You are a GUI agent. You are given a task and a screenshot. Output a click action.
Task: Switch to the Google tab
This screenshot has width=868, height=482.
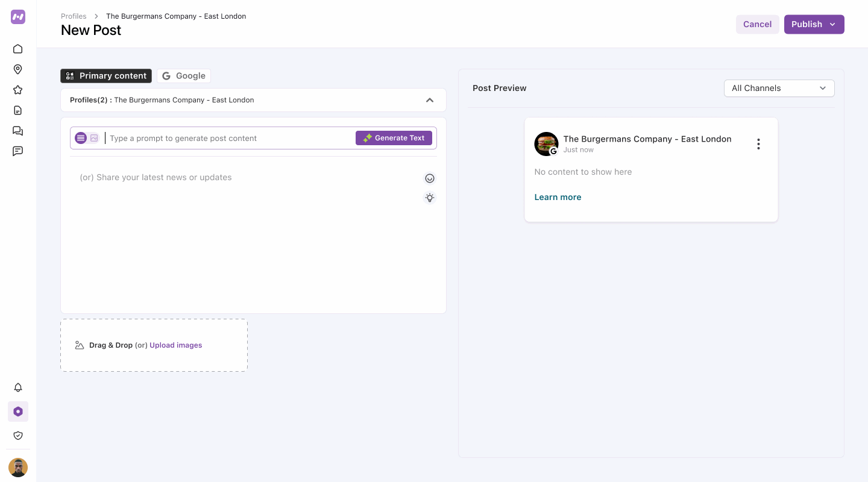(184, 76)
